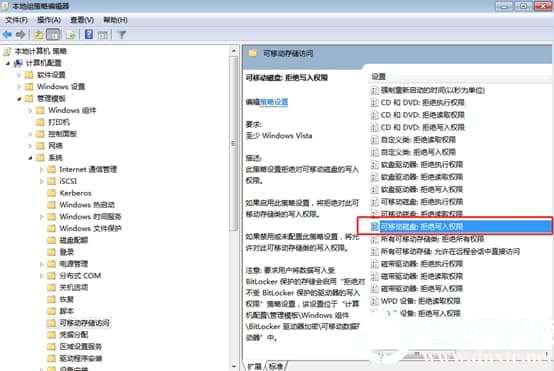554x371 pixels.
Task: Click the Filter funnel icon
Action: coord(122,35)
